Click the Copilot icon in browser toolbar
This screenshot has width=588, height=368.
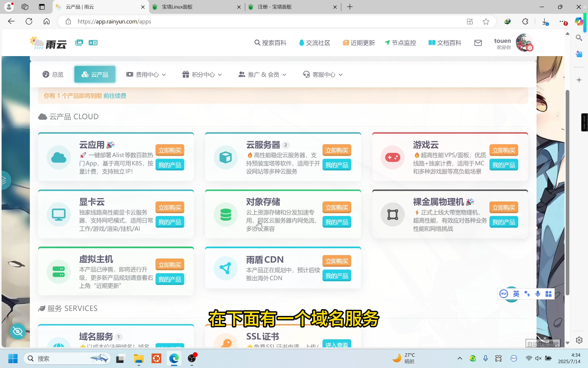pyautogui.click(x=579, y=21)
